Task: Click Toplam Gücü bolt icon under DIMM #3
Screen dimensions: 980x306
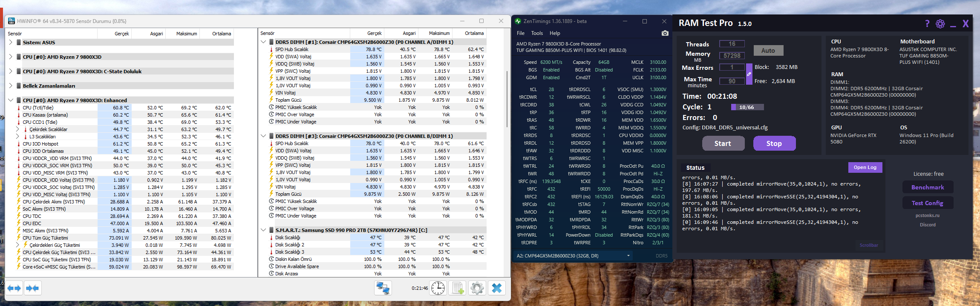Action: coord(271,194)
